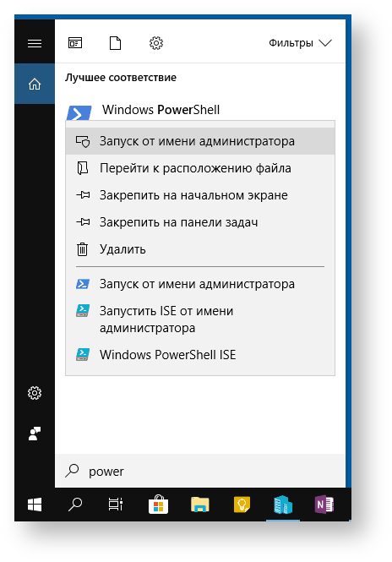Click pin icon beside Закрепить на панели задач
The width and height of the screenshot is (392, 562).
(x=83, y=222)
